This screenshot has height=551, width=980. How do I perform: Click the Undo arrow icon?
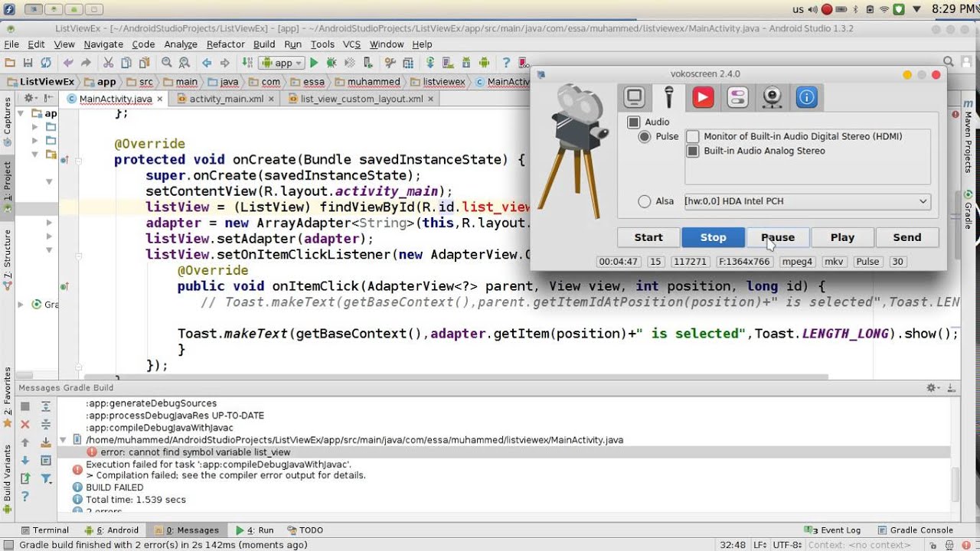pyautogui.click(x=68, y=63)
